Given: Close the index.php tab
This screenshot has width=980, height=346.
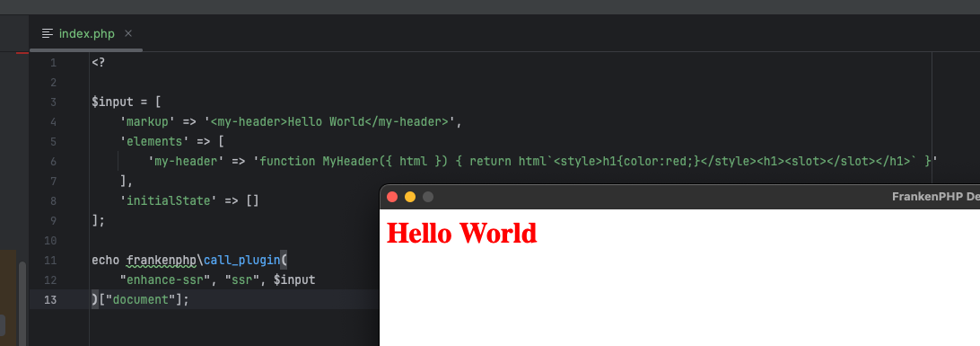Looking at the screenshot, I should [128, 33].
